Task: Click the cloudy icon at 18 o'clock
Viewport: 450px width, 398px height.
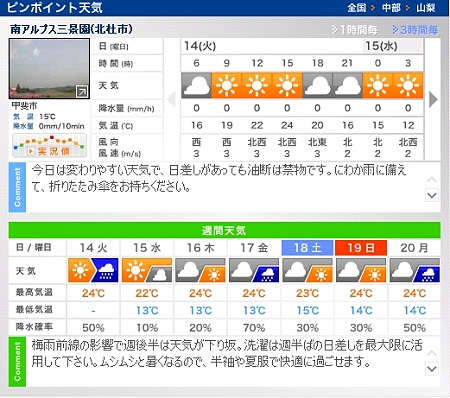Action: coord(317,85)
